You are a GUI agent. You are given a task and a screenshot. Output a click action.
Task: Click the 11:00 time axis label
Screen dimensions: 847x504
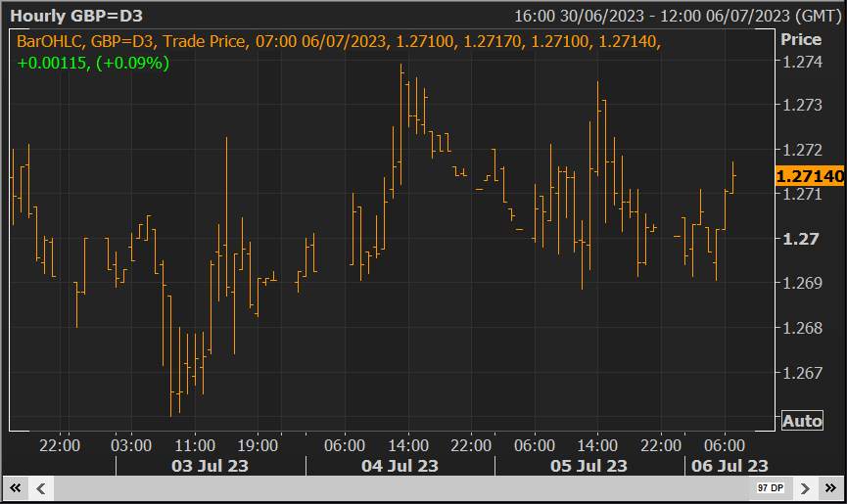[x=195, y=445]
